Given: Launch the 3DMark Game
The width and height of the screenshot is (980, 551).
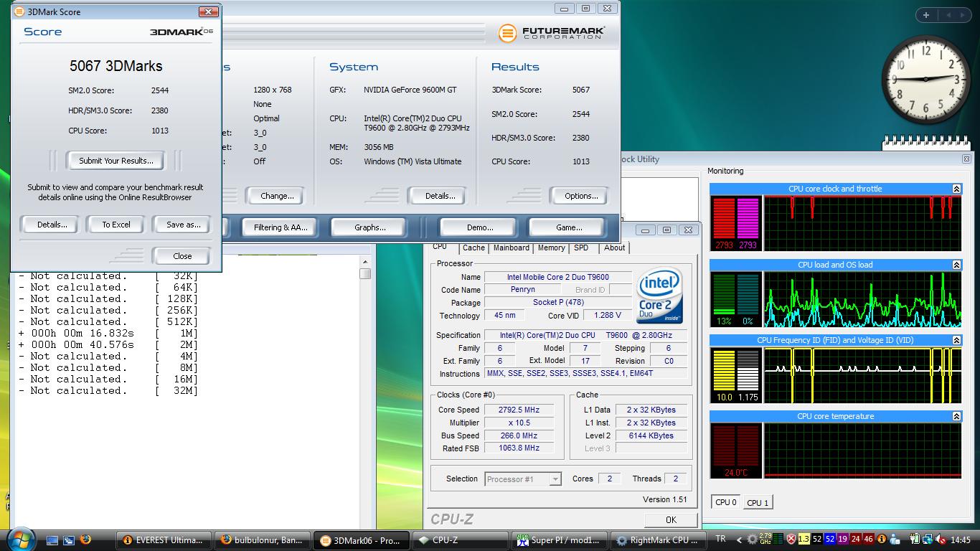Looking at the screenshot, I should tap(568, 227).
